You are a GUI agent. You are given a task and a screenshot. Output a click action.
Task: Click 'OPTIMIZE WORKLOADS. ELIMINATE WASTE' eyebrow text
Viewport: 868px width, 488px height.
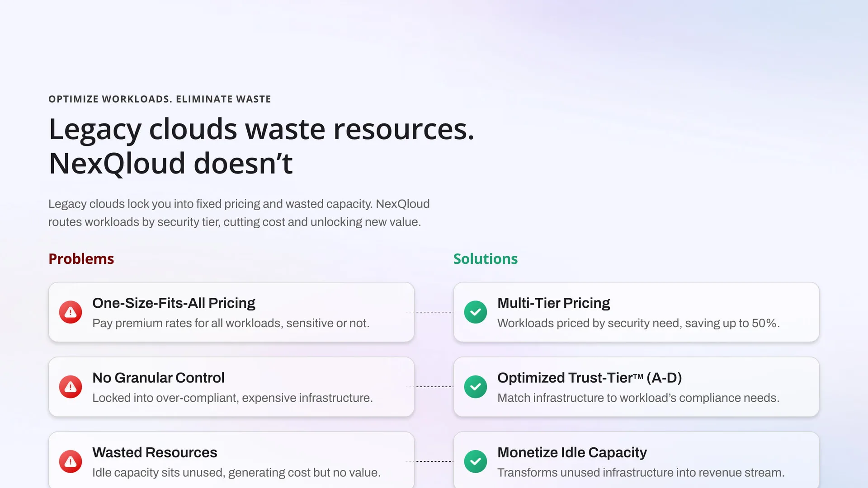point(160,99)
